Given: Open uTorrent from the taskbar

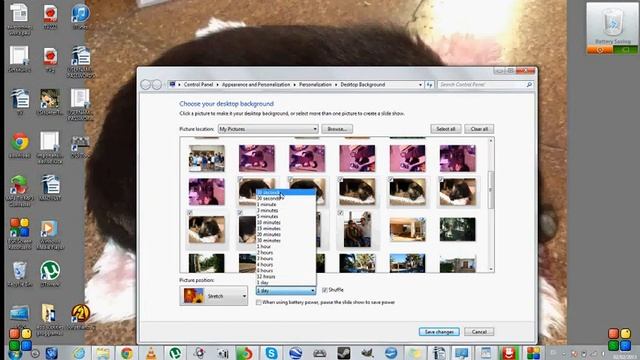Looking at the screenshot, I should coord(175,353).
